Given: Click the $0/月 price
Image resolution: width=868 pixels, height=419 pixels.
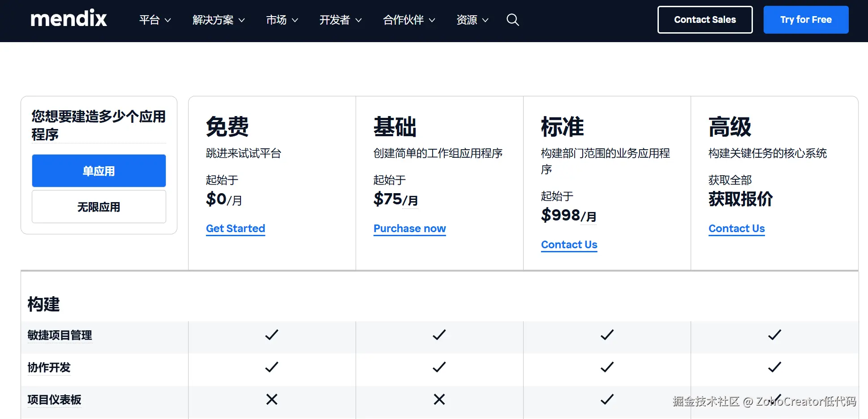Looking at the screenshot, I should point(224,199).
